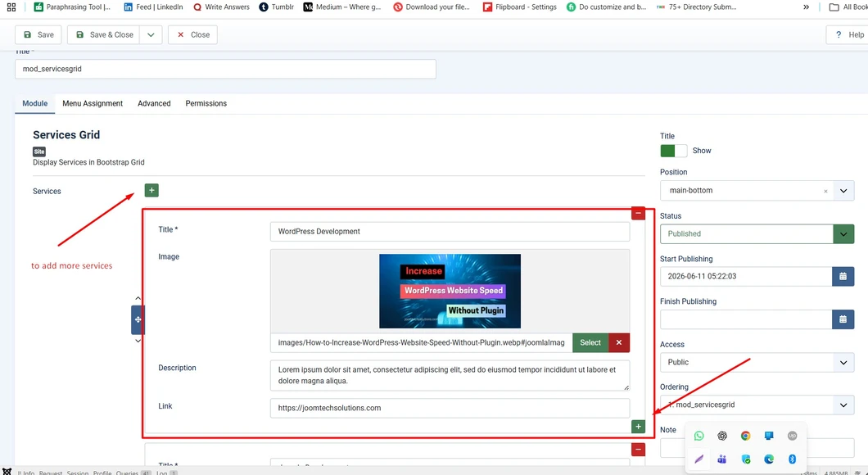Click the Link field with joomtechsolutions URL
Viewport: 868px width, 475px height.
[450, 408]
